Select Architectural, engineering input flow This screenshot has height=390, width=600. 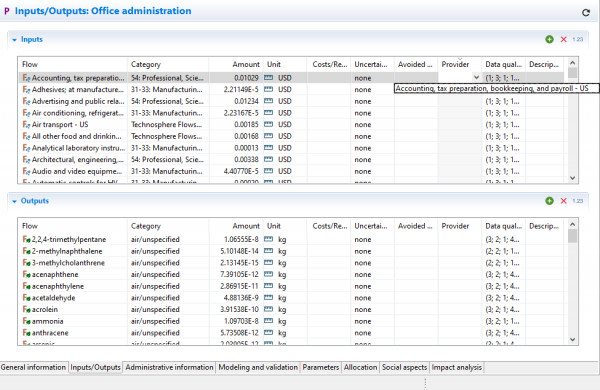point(78,159)
